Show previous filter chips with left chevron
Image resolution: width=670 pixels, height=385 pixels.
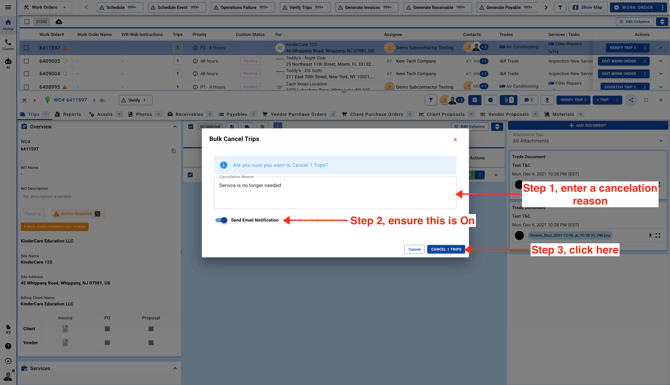pyautogui.click(x=86, y=7)
